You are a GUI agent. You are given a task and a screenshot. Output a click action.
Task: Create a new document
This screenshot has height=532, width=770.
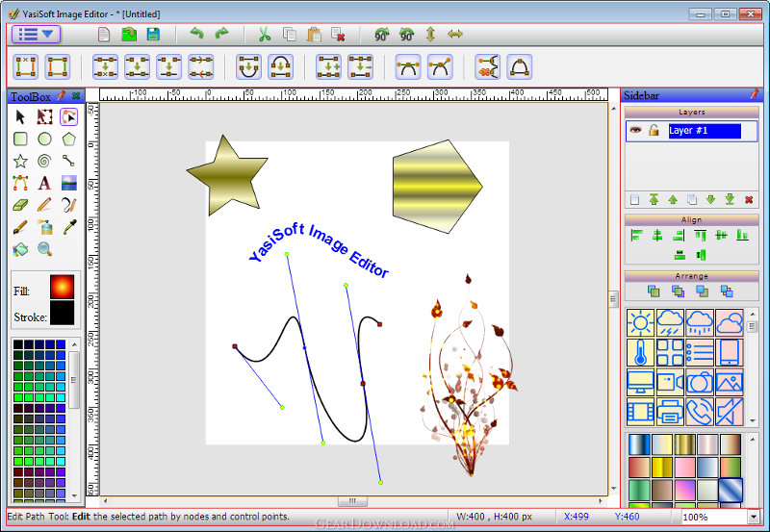[104, 35]
